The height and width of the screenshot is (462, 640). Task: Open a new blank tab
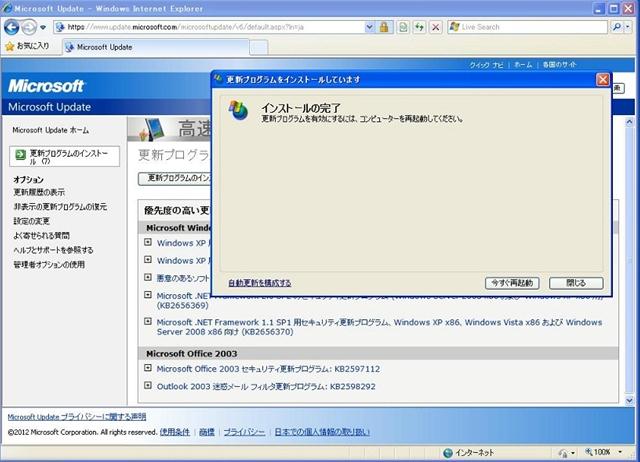[x=258, y=47]
